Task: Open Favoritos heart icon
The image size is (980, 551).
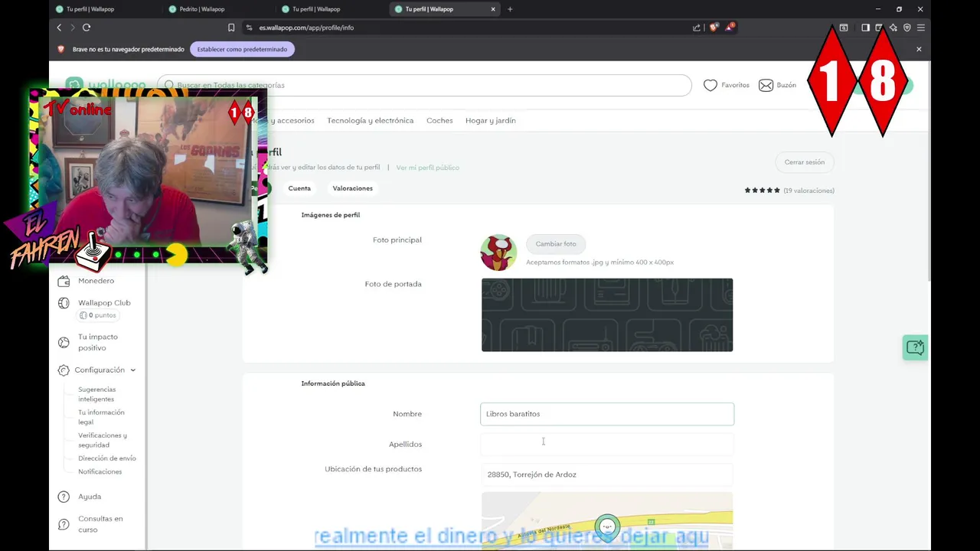Action: point(710,85)
